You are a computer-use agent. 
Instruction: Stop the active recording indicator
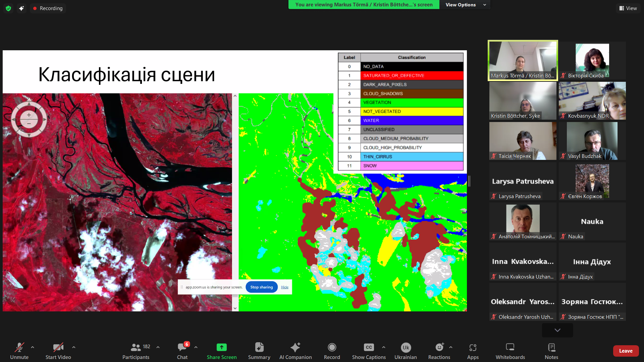pyautogui.click(x=48, y=8)
